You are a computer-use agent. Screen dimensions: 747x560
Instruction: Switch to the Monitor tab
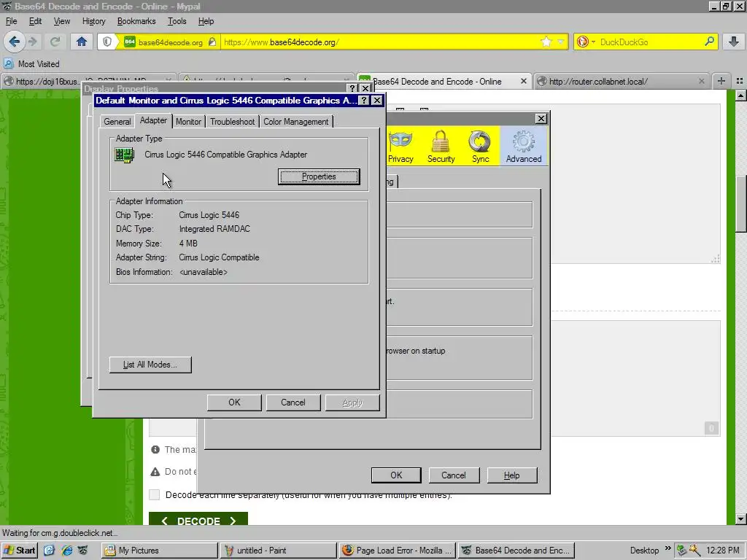(189, 122)
